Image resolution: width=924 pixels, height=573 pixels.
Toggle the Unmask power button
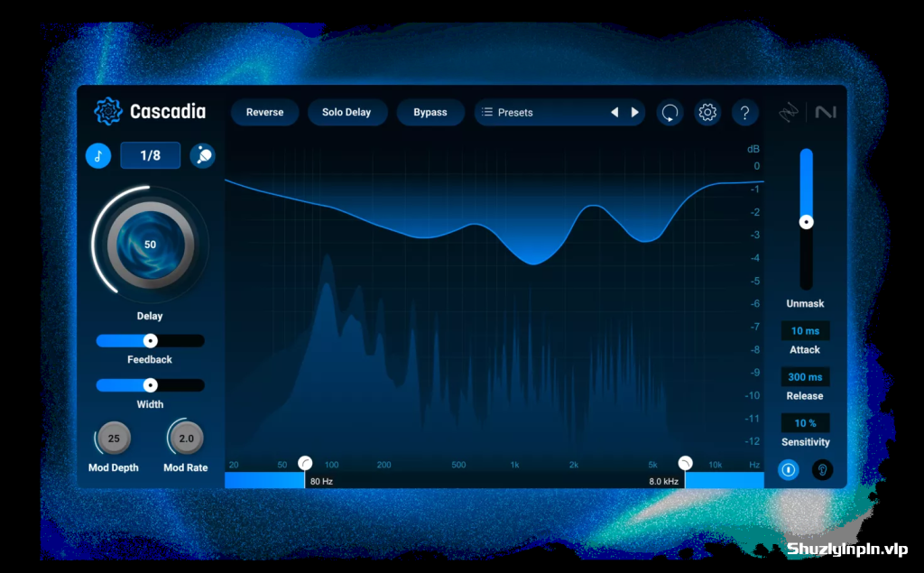[789, 470]
